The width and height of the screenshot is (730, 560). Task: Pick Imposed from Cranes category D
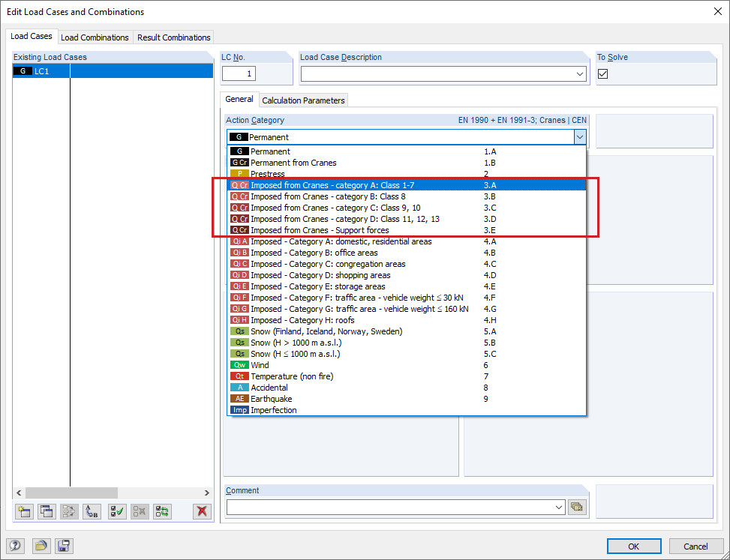407,219
